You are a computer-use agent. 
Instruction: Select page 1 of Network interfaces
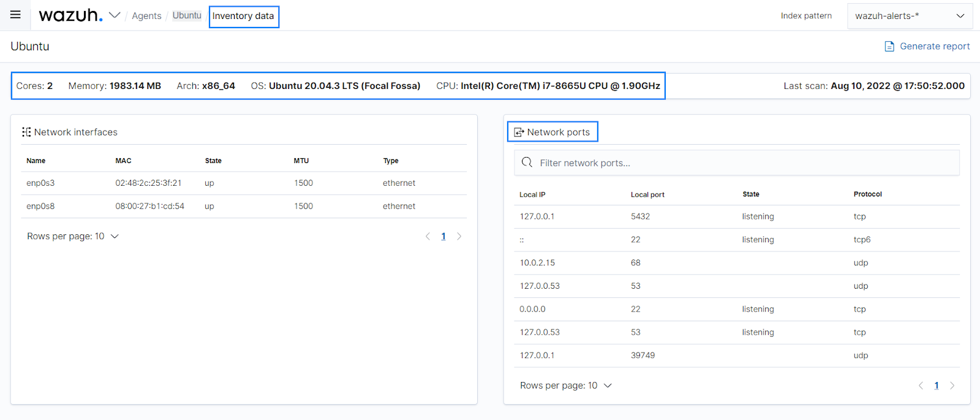443,236
